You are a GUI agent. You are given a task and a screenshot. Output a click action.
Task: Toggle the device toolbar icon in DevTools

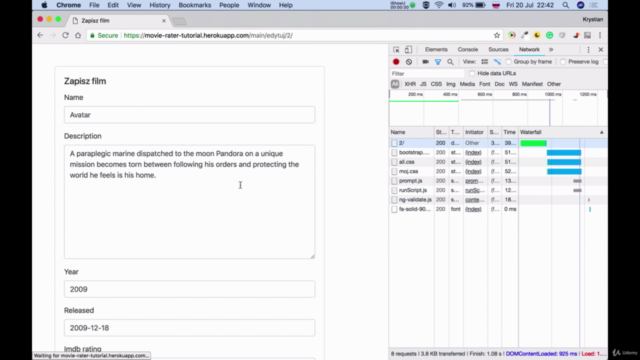pyautogui.click(x=408, y=50)
